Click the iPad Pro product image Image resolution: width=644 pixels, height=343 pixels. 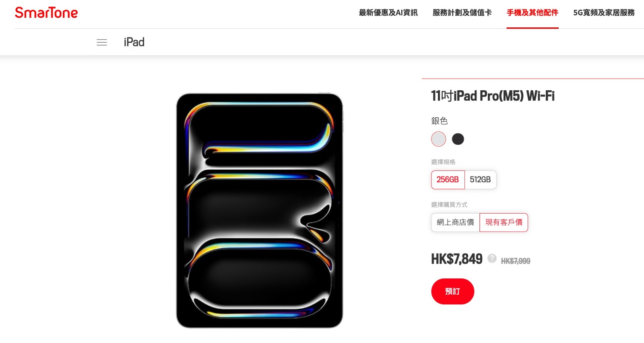pos(260,211)
